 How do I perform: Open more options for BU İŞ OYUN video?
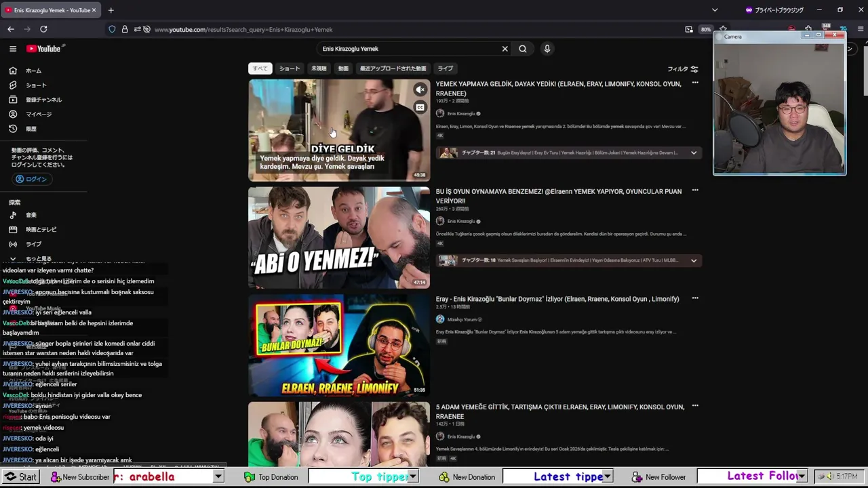[x=695, y=190]
